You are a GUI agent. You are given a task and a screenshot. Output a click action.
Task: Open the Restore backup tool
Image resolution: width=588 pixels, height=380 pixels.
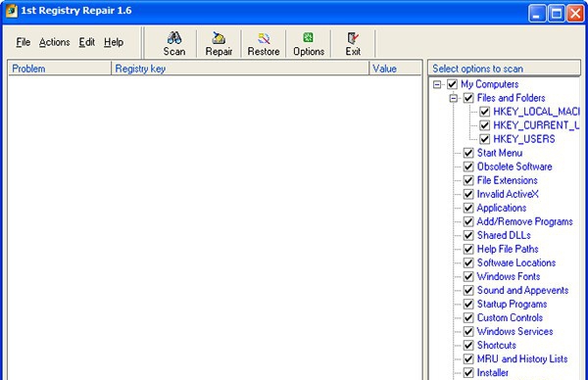pyautogui.click(x=264, y=44)
